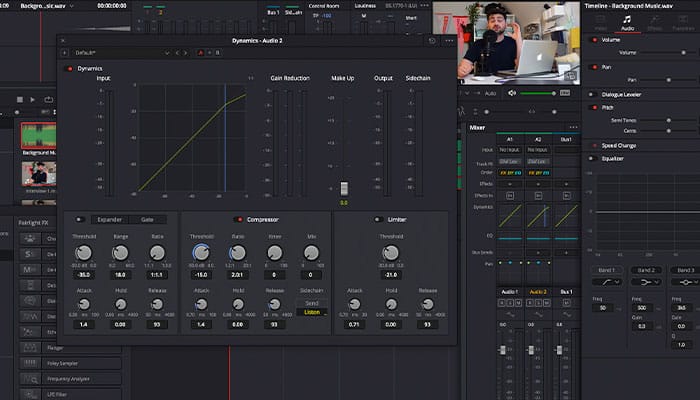Go to the previous preset arrow
Image resolution: width=700 pixels, height=400 pixels.
177,53
